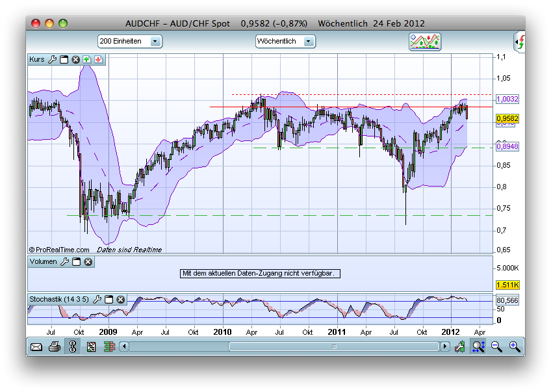Close the Kurs price panel
Image resolution: width=551 pixels, height=392 pixels.
[75, 59]
